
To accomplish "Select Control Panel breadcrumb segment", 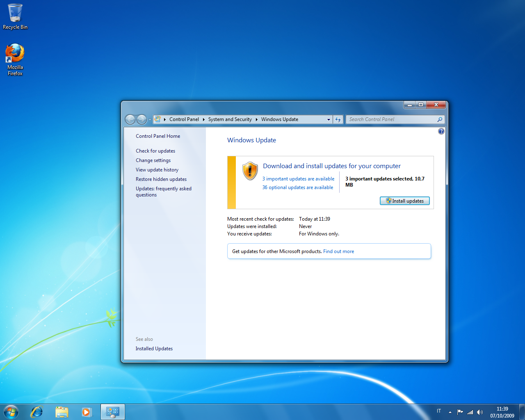I will 184,119.
